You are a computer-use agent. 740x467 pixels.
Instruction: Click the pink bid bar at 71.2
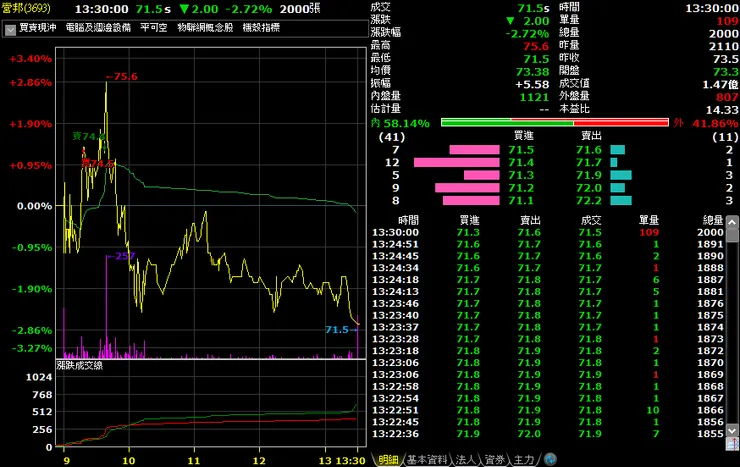(467, 188)
